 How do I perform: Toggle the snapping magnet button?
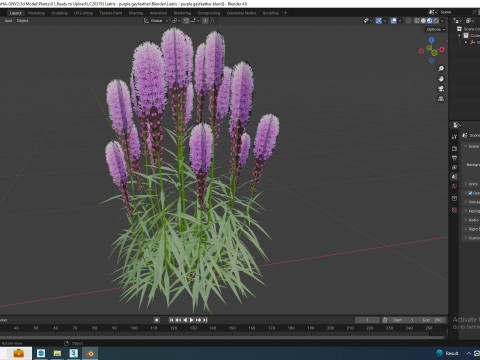point(186,21)
